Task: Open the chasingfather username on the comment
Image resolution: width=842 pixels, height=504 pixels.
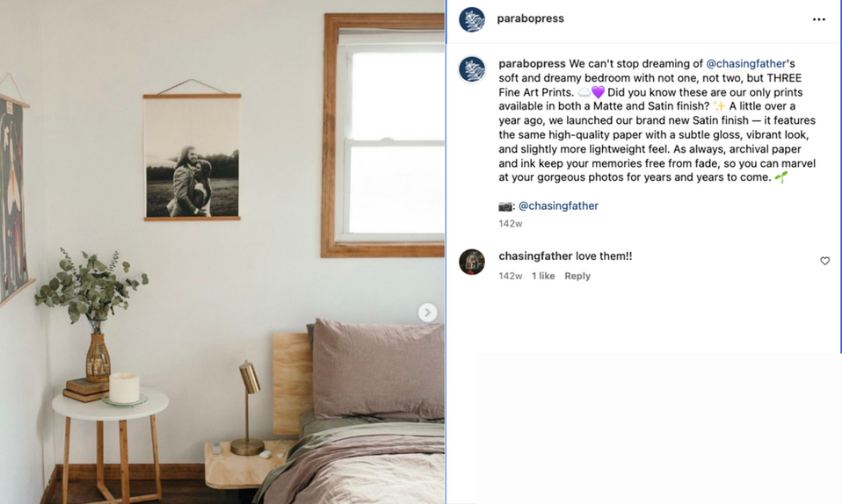Action: click(x=535, y=256)
